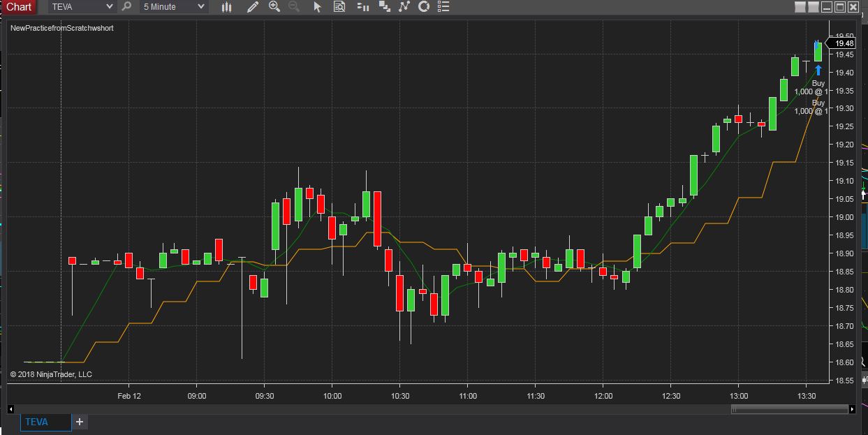
Task: Select the TEVA tab at bottom
Action: coord(45,422)
